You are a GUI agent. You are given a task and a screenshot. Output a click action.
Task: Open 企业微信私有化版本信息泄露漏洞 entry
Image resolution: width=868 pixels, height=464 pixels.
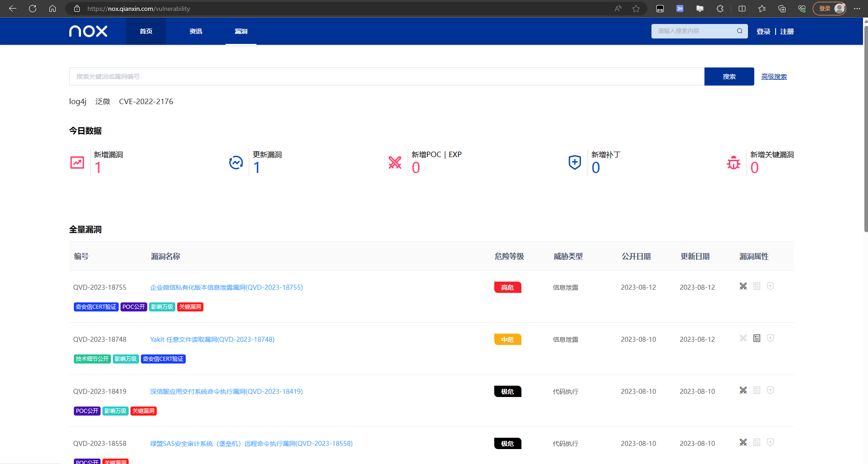click(227, 287)
